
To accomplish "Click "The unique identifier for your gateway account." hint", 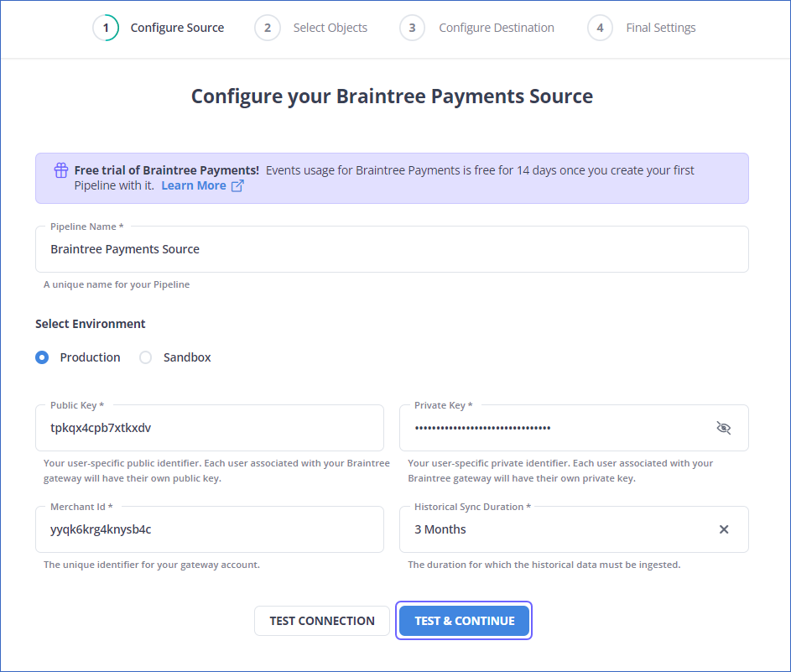I will click(152, 565).
